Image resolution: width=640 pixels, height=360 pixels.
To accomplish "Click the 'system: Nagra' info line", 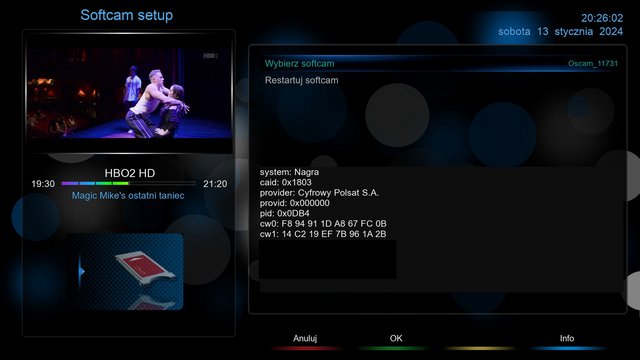I will tap(289, 172).
